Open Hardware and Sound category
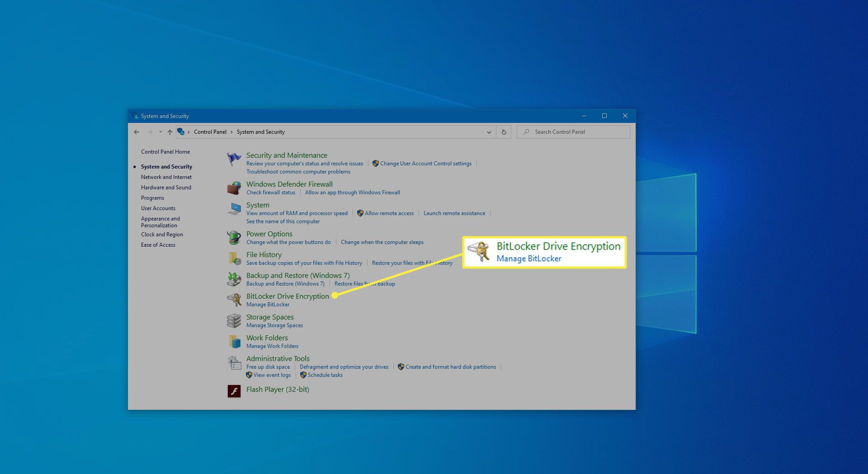Screen dimensions: 868x474 [166, 188]
